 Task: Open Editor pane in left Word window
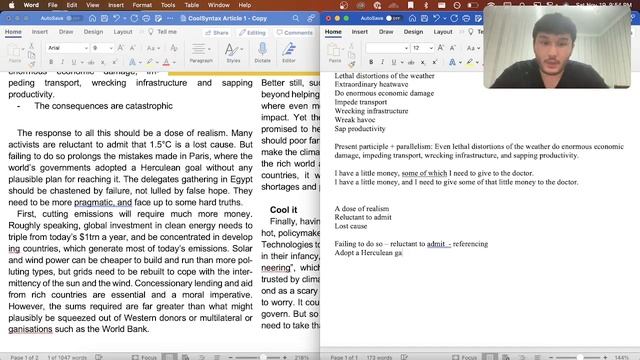(x=289, y=53)
